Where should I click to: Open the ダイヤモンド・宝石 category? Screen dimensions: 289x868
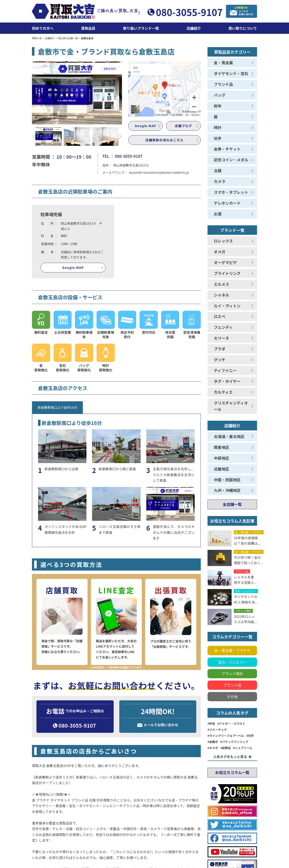tap(232, 73)
